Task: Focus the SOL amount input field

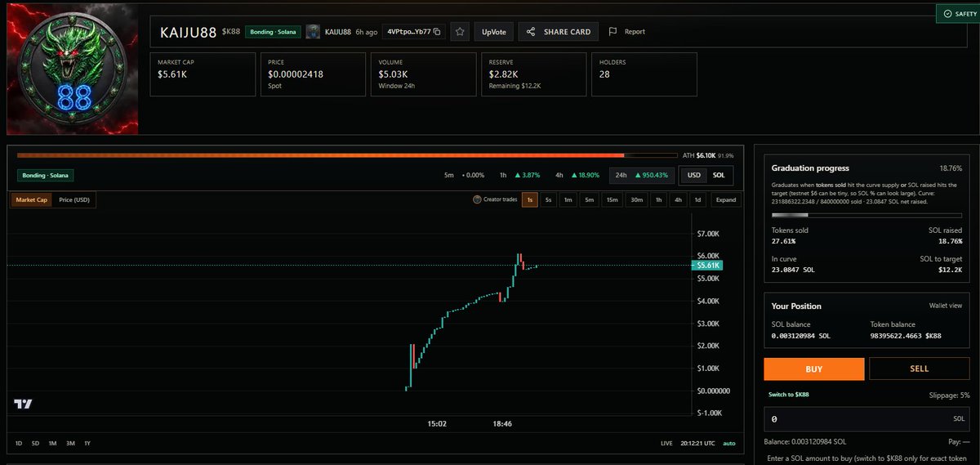Action: tap(867, 419)
